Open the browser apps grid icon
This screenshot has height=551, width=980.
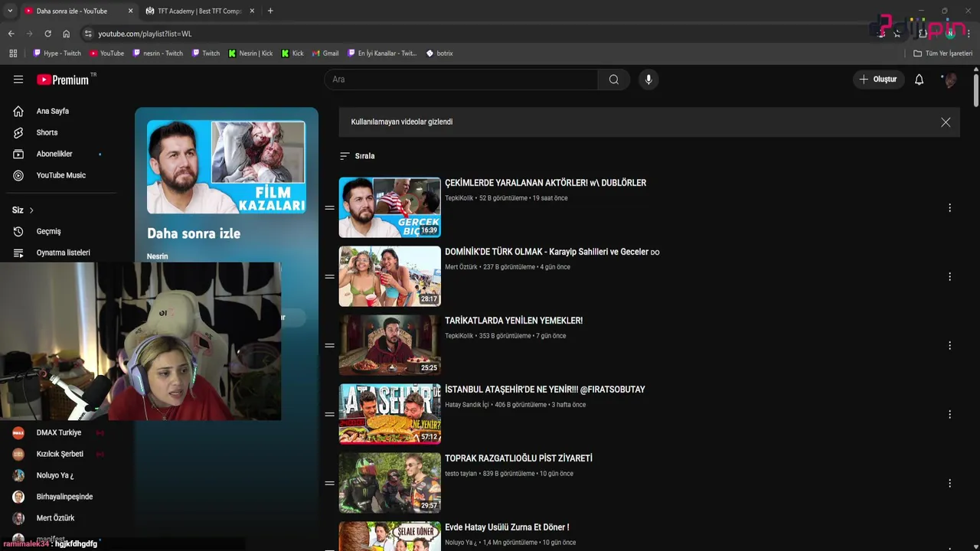pyautogui.click(x=13, y=54)
